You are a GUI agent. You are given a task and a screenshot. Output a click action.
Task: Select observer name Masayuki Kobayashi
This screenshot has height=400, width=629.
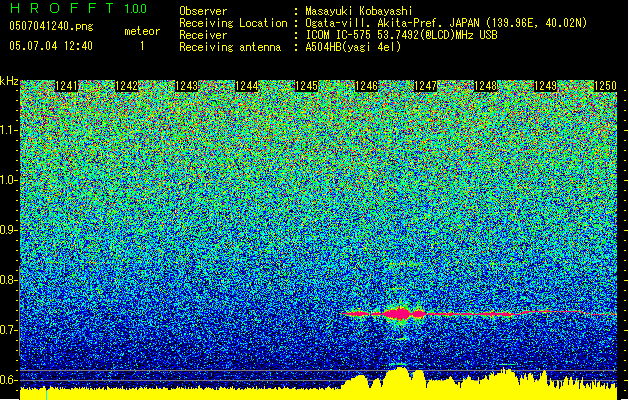(359, 11)
